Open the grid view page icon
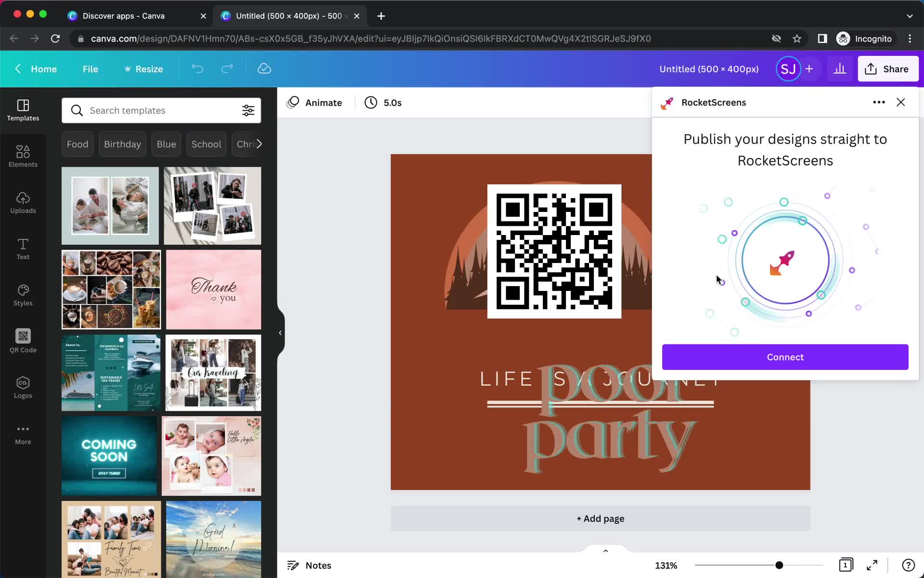 [x=846, y=565]
